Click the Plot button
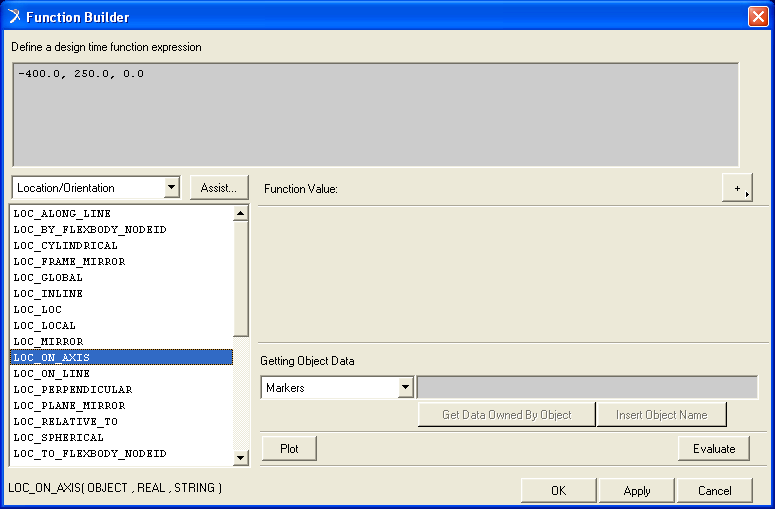This screenshot has width=775, height=509. coord(289,448)
